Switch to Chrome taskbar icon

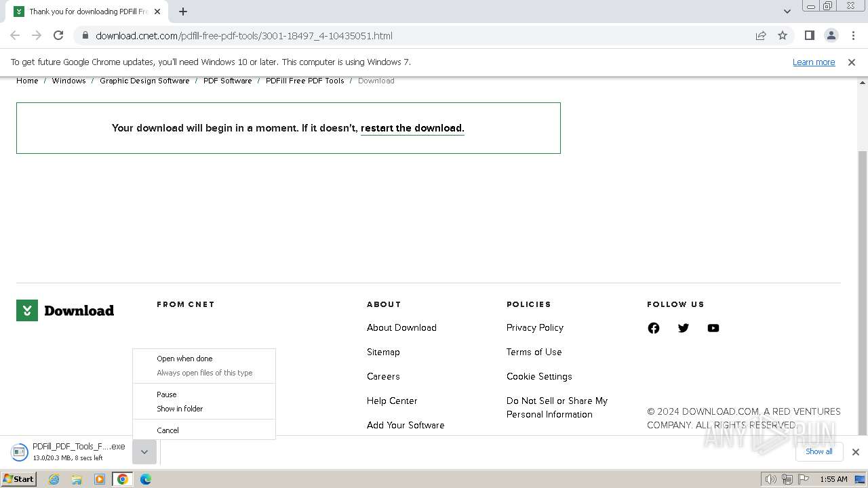(123, 479)
